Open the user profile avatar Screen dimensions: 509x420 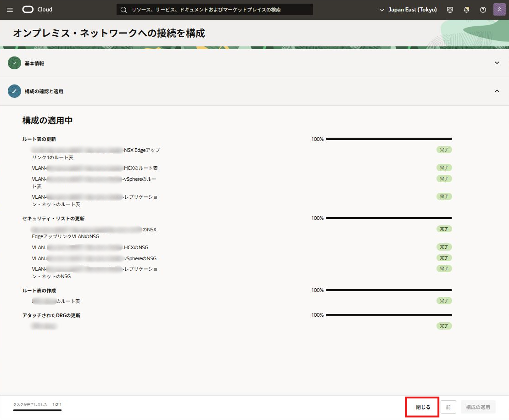pos(499,10)
